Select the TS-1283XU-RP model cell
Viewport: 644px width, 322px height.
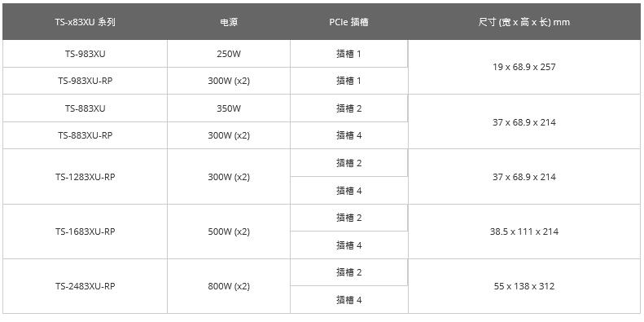(x=85, y=177)
